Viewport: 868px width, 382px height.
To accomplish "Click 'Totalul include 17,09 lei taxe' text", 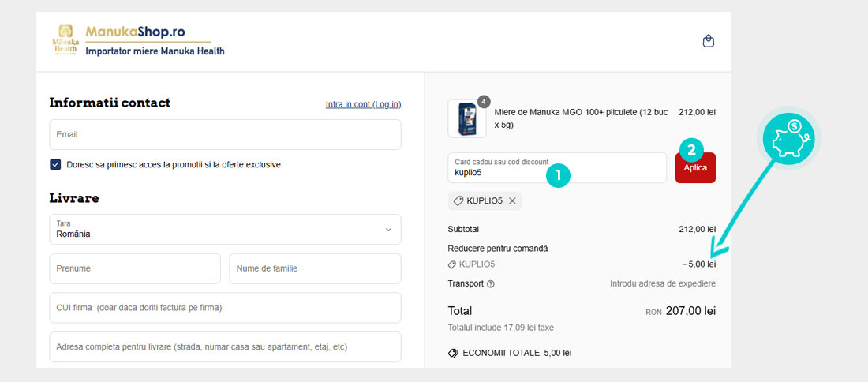I will pyautogui.click(x=500, y=328).
